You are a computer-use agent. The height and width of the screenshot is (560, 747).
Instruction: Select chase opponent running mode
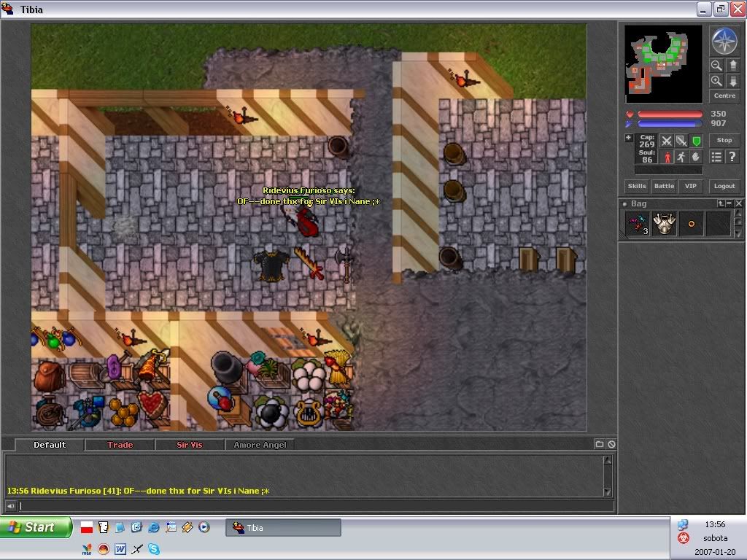point(681,157)
